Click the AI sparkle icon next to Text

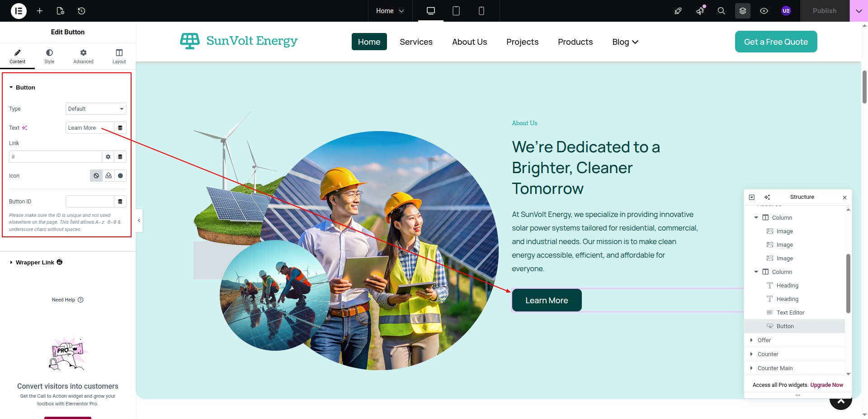24,128
